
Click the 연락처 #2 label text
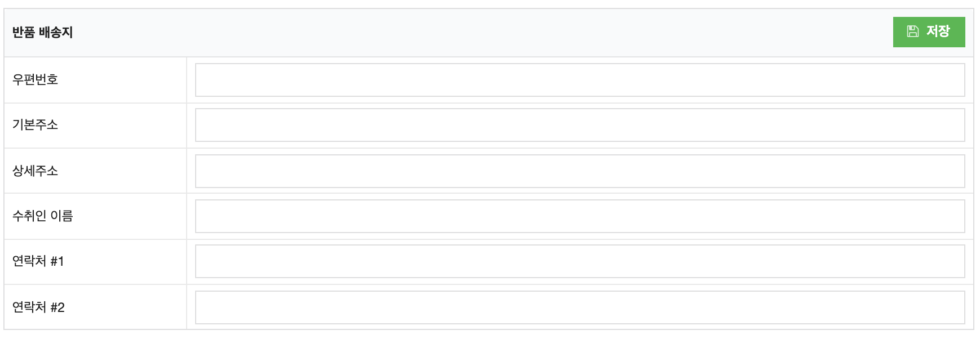coord(38,307)
